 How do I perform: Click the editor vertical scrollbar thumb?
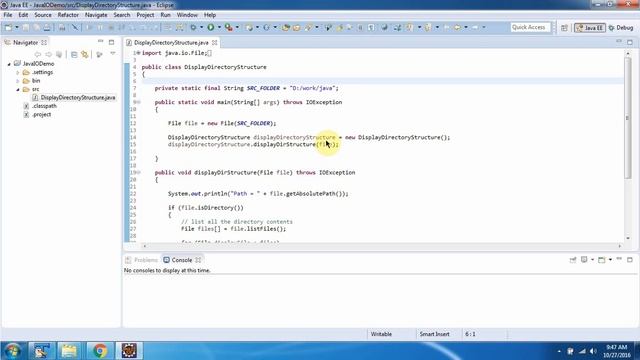pos(628,118)
